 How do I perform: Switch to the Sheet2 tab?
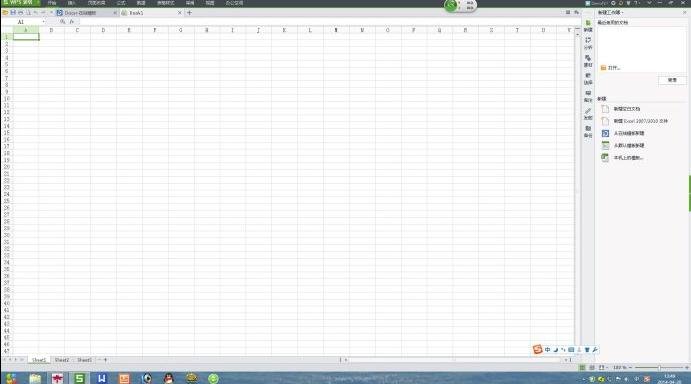coord(62,360)
